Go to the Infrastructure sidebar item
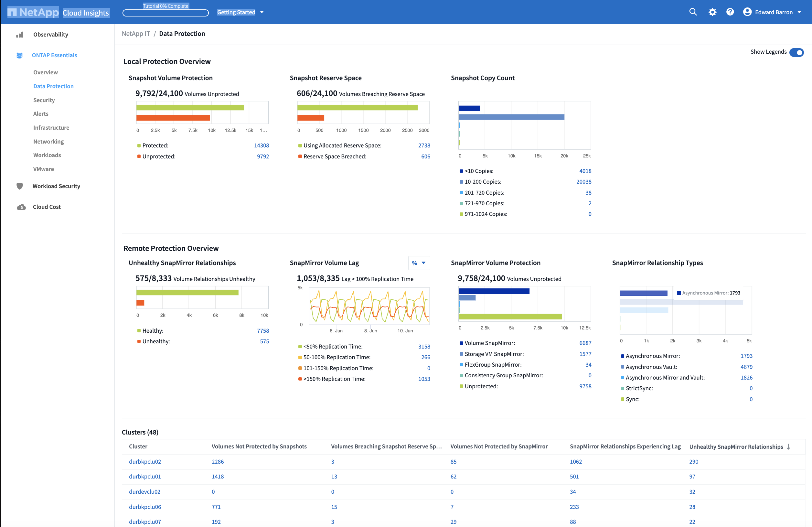Image resolution: width=812 pixels, height=527 pixels. point(51,128)
